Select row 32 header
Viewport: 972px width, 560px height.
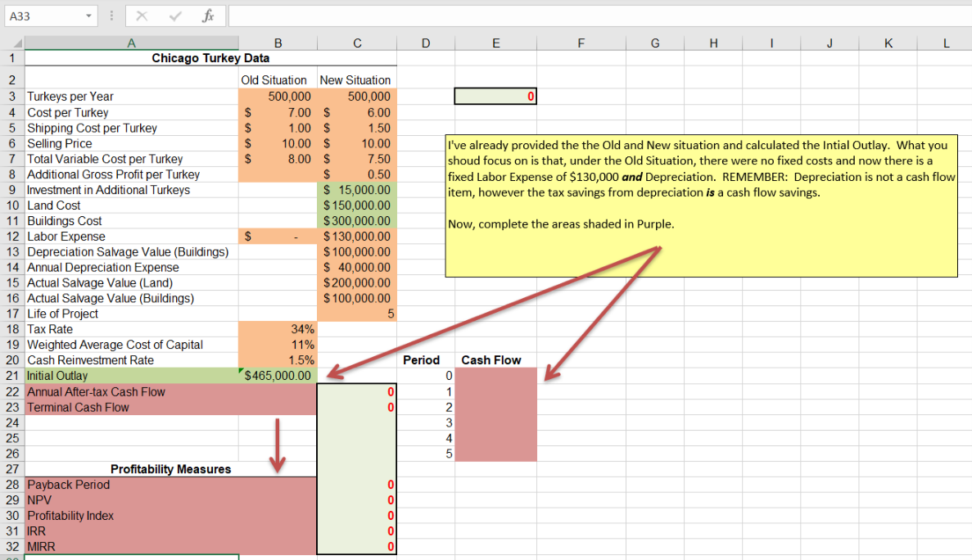pos(11,546)
